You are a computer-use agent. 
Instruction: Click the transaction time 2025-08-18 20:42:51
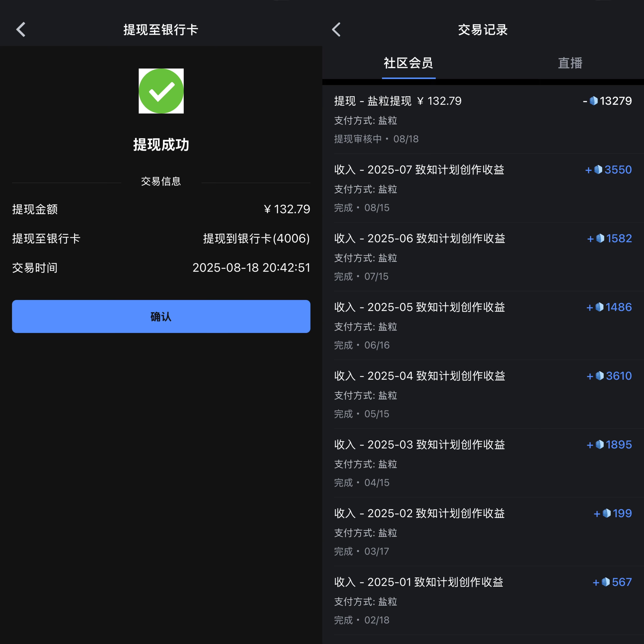251,268
